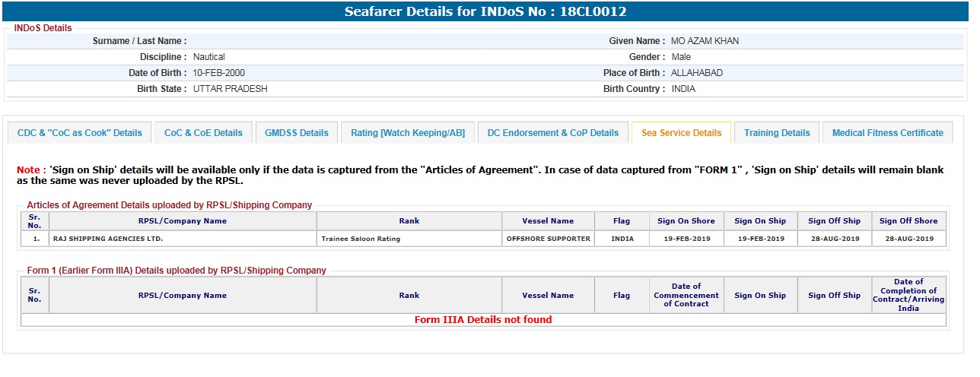The height and width of the screenshot is (377, 980).
Task: Switch to the CoC & CoE Details tab
Action: 203,132
